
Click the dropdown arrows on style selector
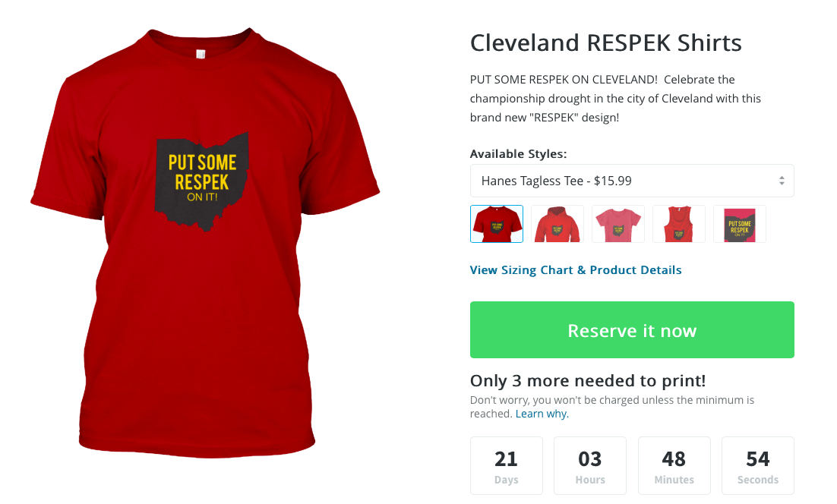pos(782,181)
